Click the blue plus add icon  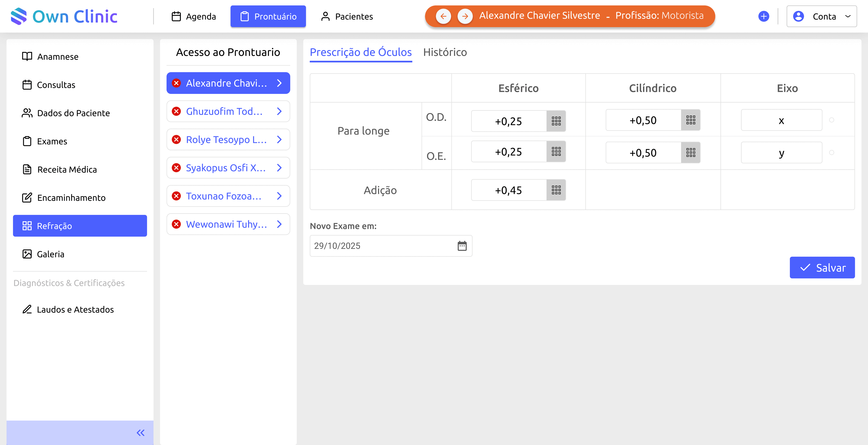764,16
